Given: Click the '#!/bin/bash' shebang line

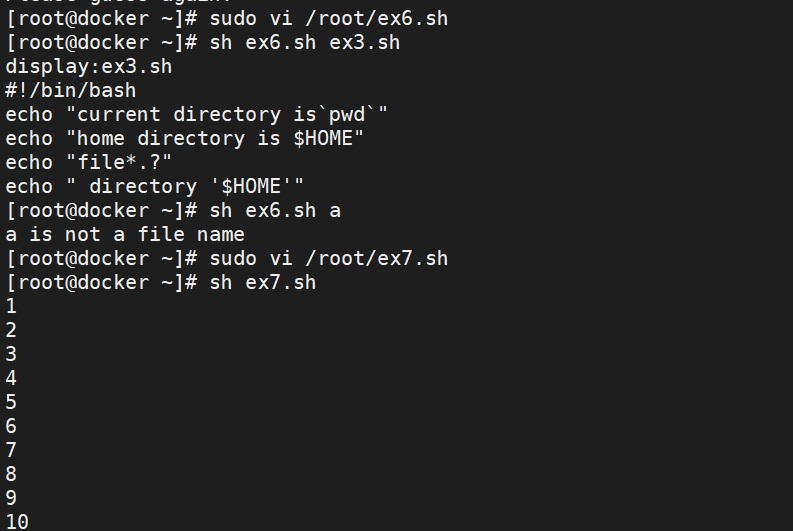Looking at the screenshot, I should 70,90.
